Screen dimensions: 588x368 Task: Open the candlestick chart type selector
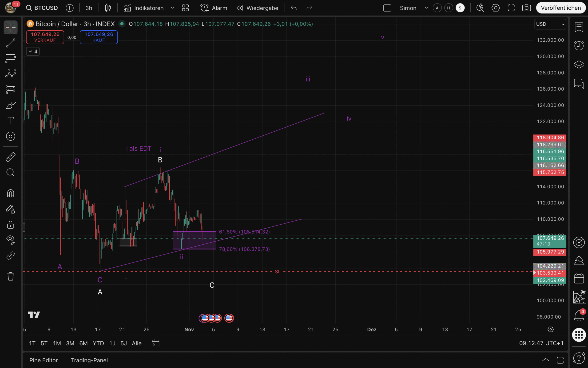108,8
